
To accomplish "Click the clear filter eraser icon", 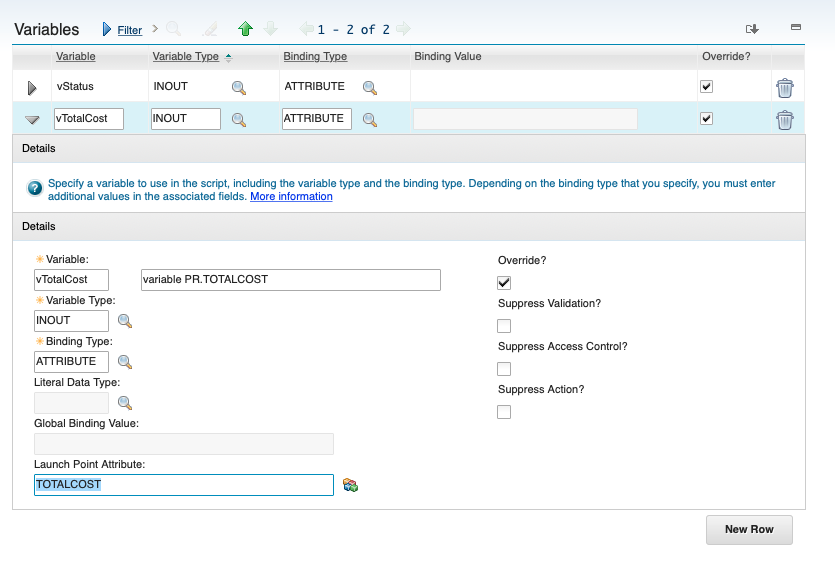I will pyautogui.click(x=210, y=29).
